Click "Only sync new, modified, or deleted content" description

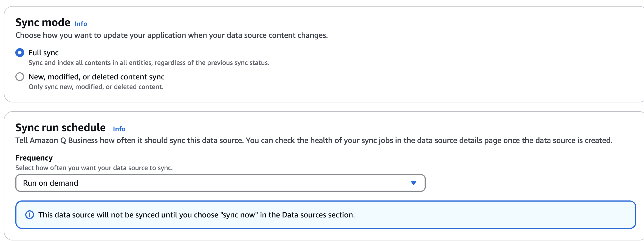click(96, 87)
